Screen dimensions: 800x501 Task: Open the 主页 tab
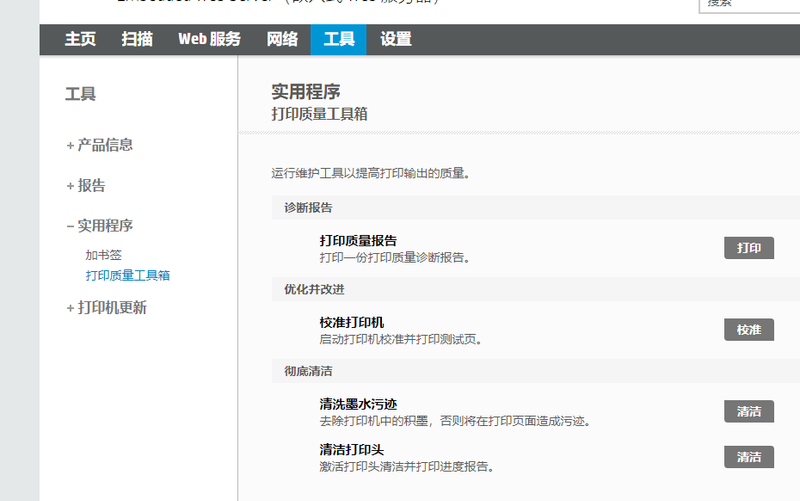[80, 39]
